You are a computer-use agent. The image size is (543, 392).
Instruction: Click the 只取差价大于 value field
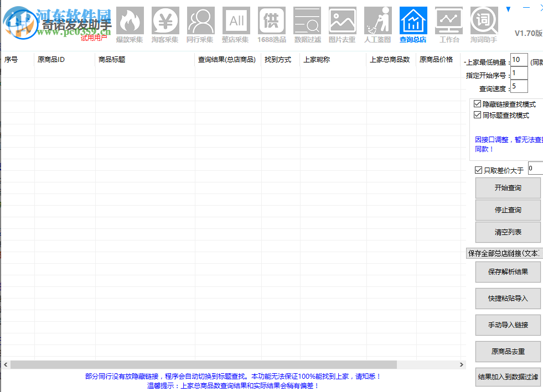(535, 168)
